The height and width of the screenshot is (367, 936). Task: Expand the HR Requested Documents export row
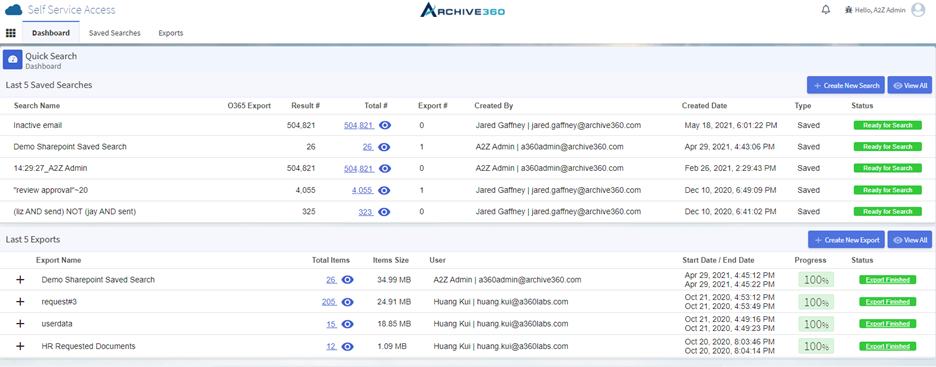(x=20, y=346)
